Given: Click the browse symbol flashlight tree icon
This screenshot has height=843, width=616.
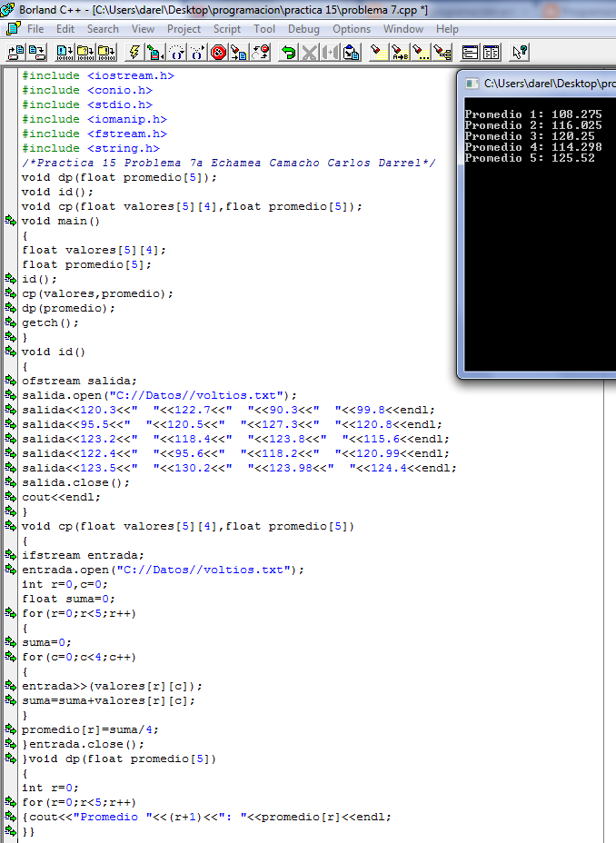Looking at the screenshot, I should (442, 52).
